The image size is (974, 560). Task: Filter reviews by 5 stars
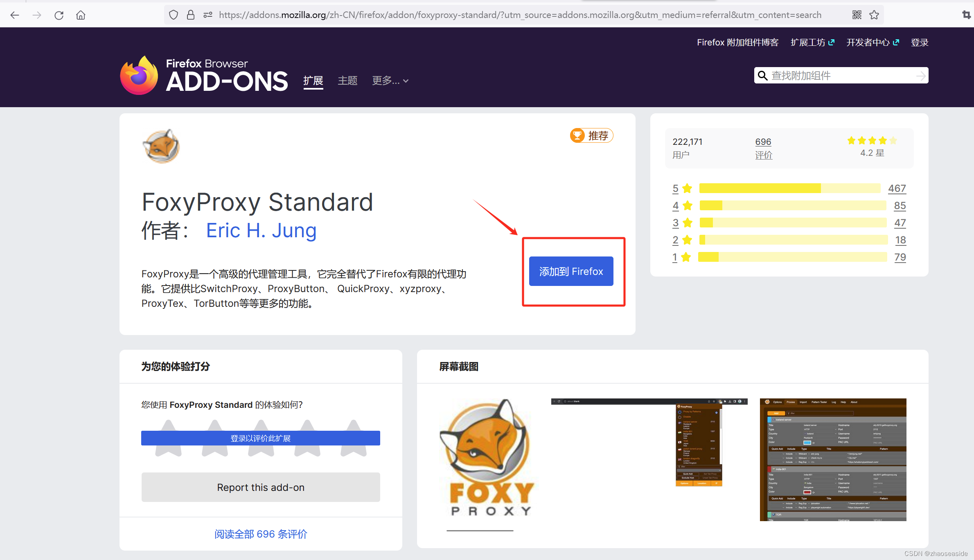tap(682, 188)
